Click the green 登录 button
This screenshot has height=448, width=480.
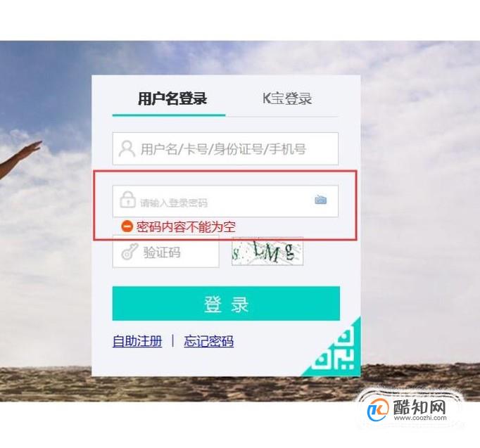point(226,303)
